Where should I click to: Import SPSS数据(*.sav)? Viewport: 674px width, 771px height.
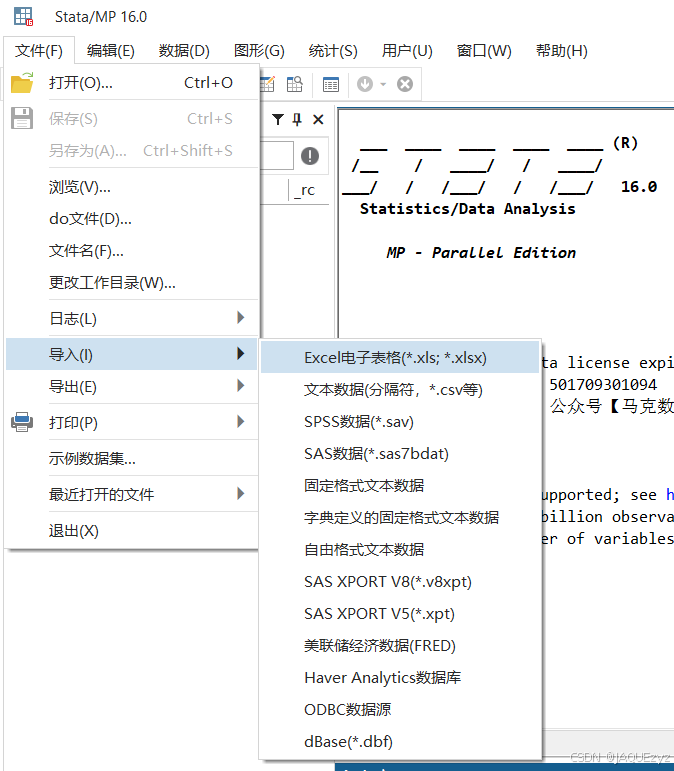[x=400, y=421]
